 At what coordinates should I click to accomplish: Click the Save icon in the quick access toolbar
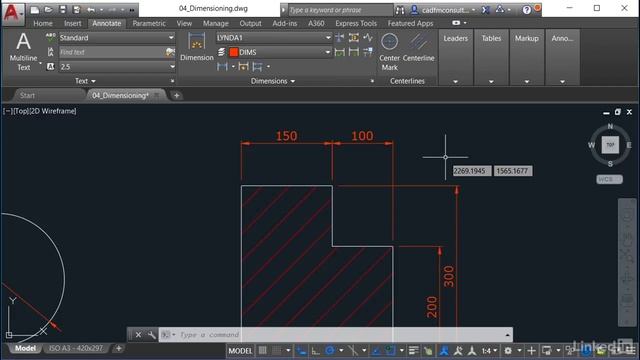tap(62, 9)
